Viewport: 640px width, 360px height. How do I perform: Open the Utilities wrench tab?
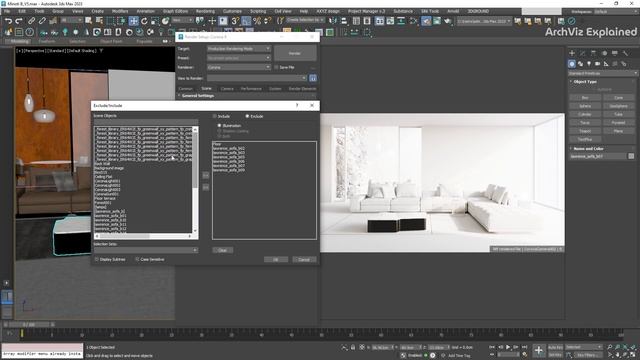point(625,53)
